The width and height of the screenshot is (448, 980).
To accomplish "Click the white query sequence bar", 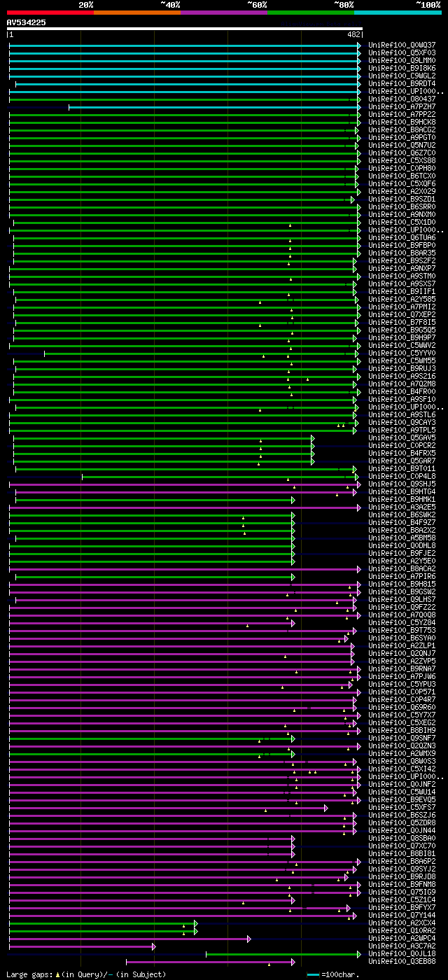I will 185,29.
